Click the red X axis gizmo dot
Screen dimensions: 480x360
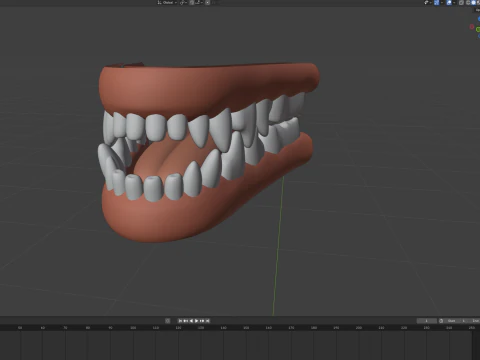pyautogui.click(x=472, y=27)
